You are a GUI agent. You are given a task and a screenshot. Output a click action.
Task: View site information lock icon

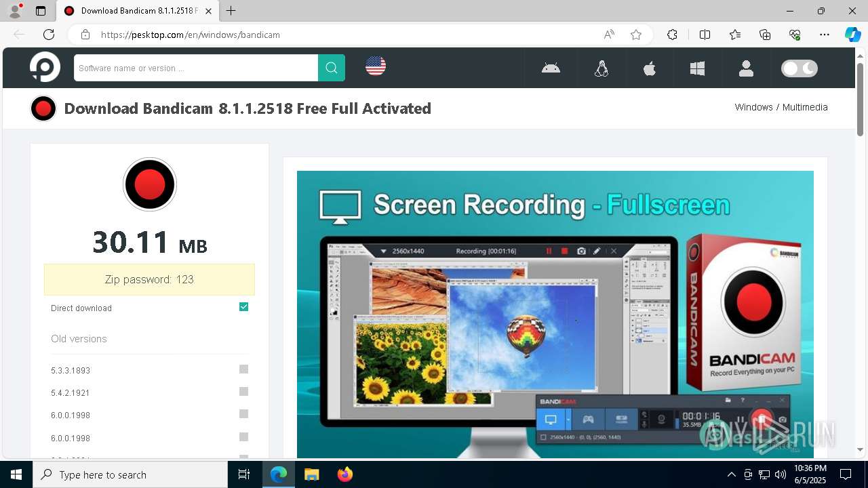point(85,35)
